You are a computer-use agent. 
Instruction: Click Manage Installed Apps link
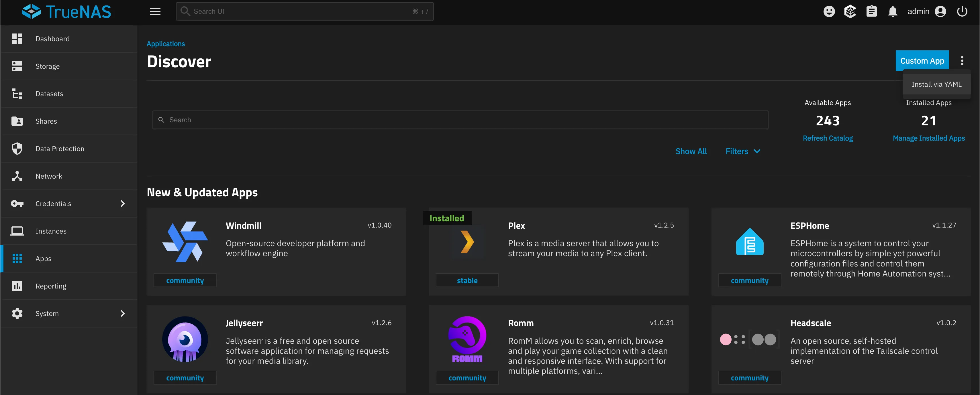click(929, 138)
